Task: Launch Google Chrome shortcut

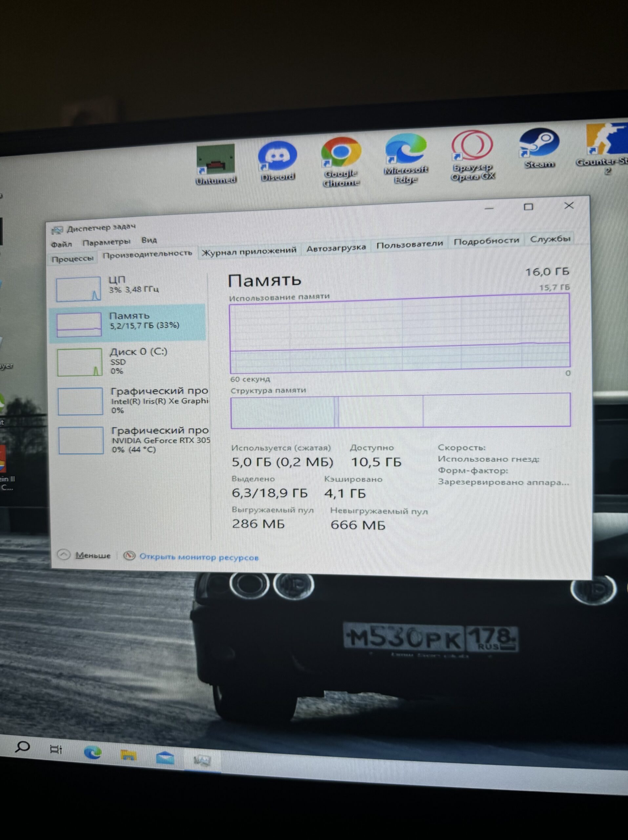Action: 341,152
